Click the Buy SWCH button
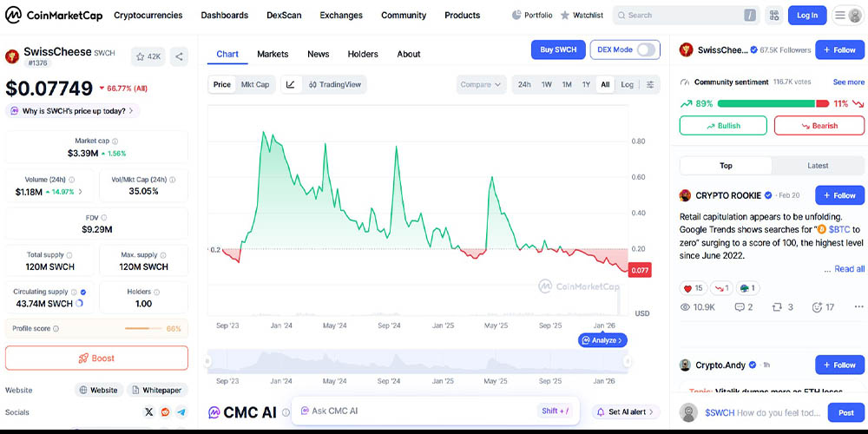 [558, 49]
